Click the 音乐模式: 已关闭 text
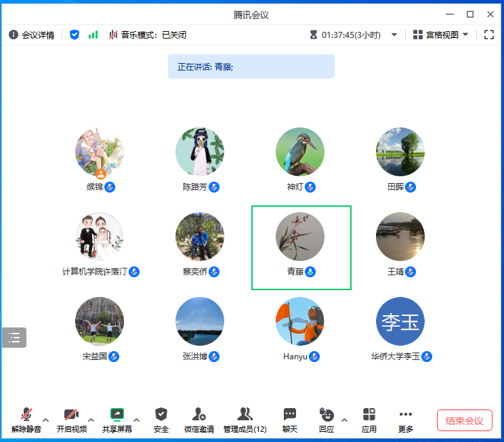504x442 pixels. point(154,35)
